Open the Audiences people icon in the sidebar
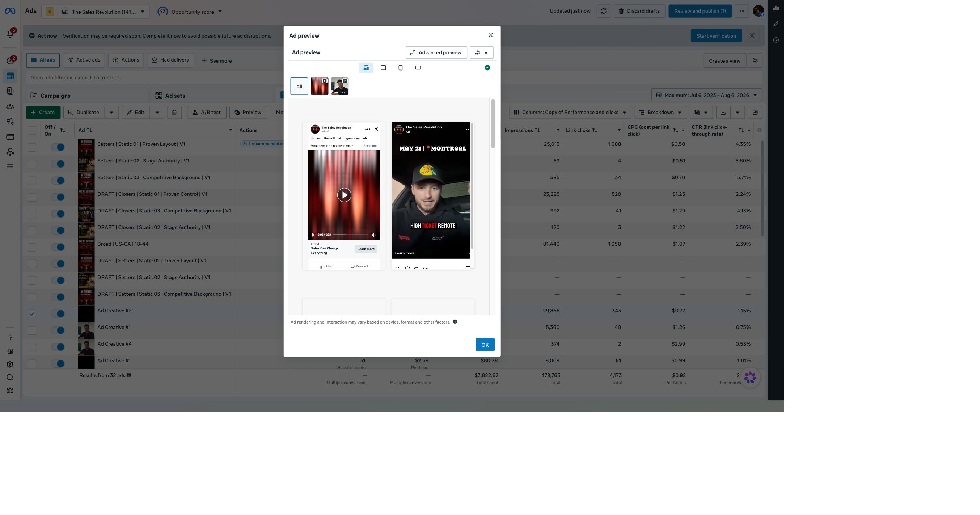This screenshot has height=515, width=980. tap(10, 106)
